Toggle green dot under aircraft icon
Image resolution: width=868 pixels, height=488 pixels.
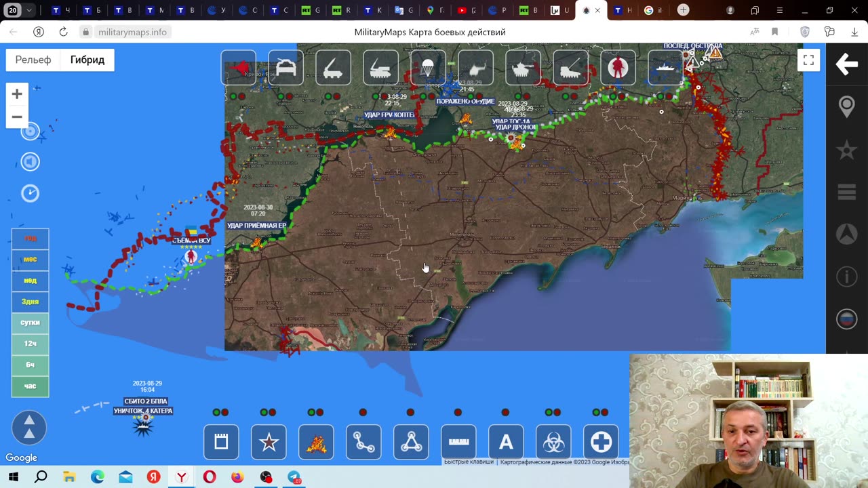coord(234,96)
